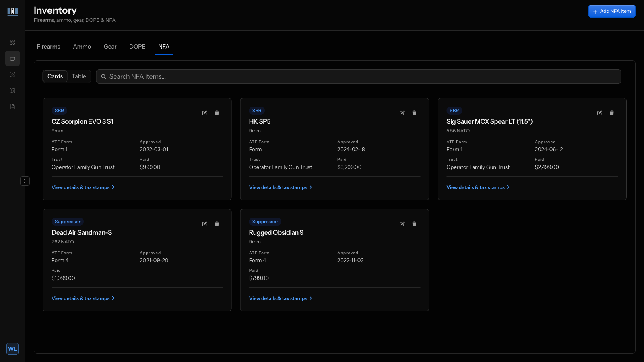Screen dimensions: 644x362
Task: Click the $799.00 paid amount
Action: point(259,278)
